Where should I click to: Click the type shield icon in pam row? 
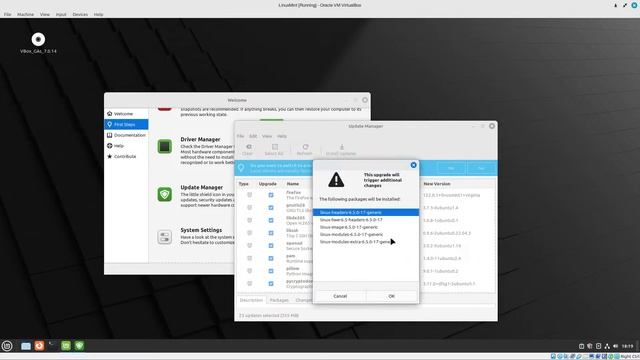tap(249, 258)
